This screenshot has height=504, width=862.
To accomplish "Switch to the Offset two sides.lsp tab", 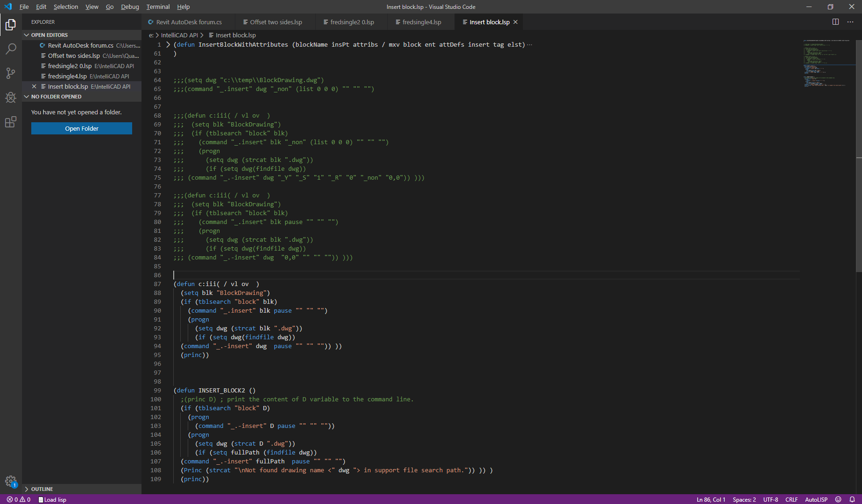I will (276, 22).
